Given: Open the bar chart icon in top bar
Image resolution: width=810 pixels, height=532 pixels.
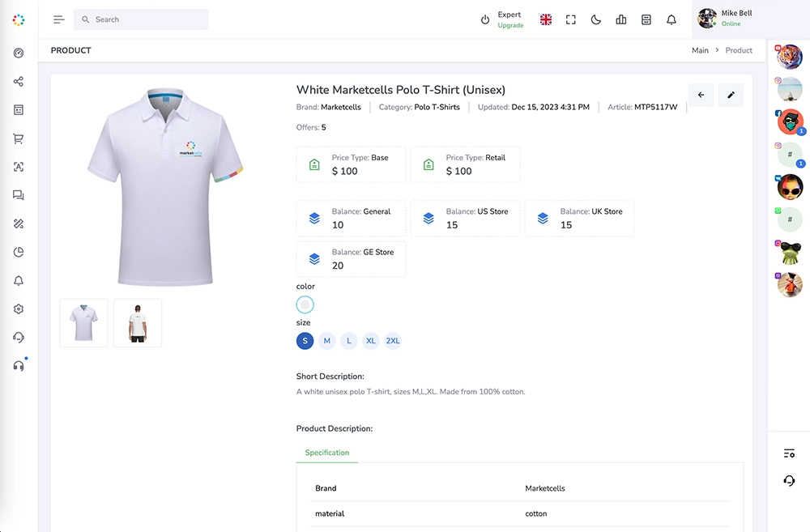Looking at the screenshot, I should (x=621, y=19).
